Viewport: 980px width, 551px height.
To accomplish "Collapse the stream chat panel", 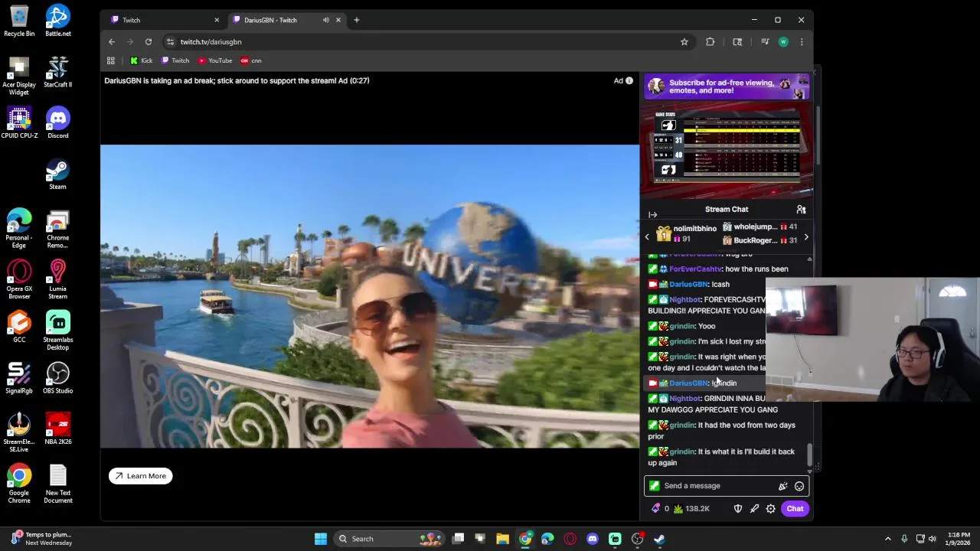I will (652, 214).
